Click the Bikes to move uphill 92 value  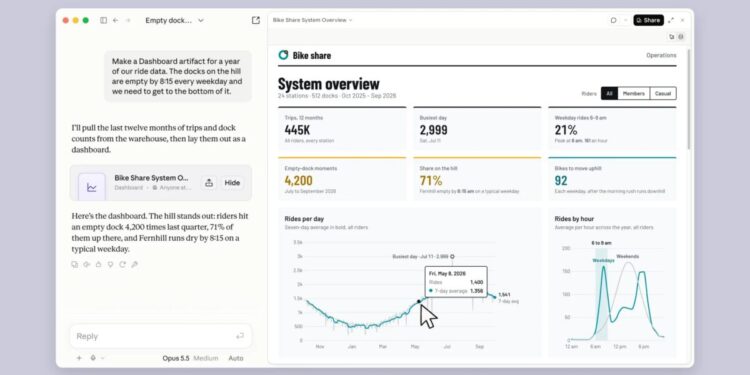pyautogui.click(x=561, y=180)
